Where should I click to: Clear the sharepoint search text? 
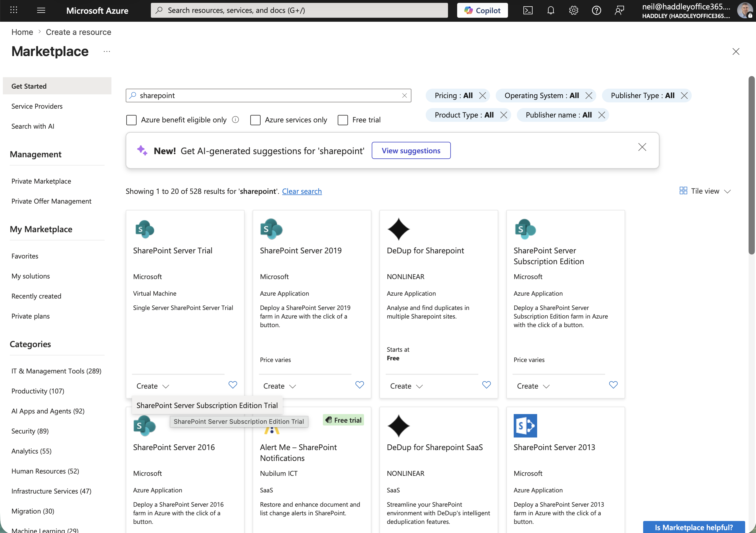click(405, 96)
